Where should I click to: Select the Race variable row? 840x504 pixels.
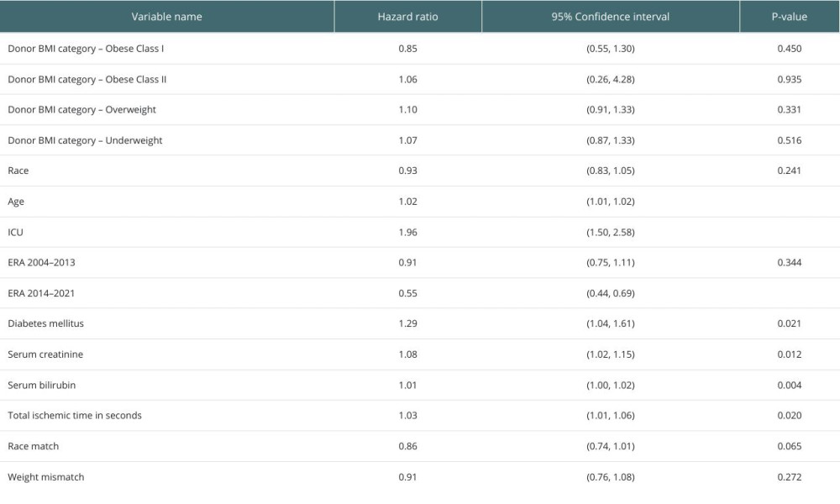click(x=420, y=171)
